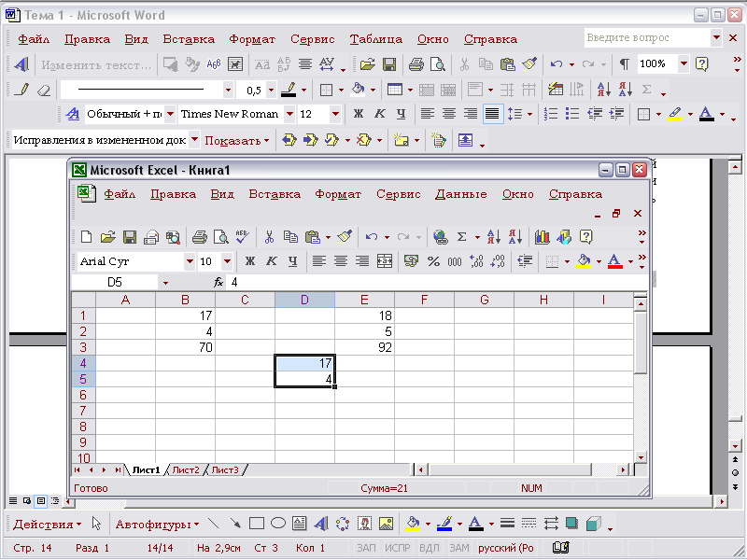Open Word line weight 0,5 dropdown

coord(271,89)
